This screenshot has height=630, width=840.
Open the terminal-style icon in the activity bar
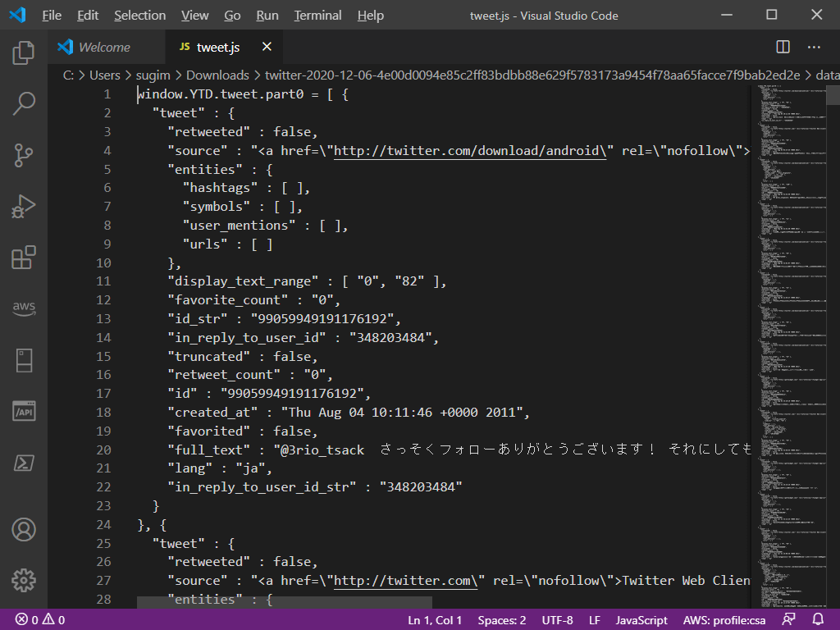[x=24, y=463]
